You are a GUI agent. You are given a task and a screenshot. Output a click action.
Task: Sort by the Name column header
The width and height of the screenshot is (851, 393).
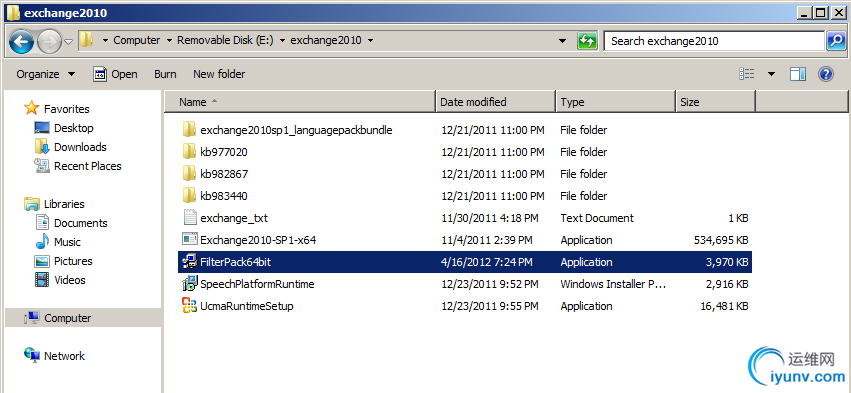click(300, 102)
